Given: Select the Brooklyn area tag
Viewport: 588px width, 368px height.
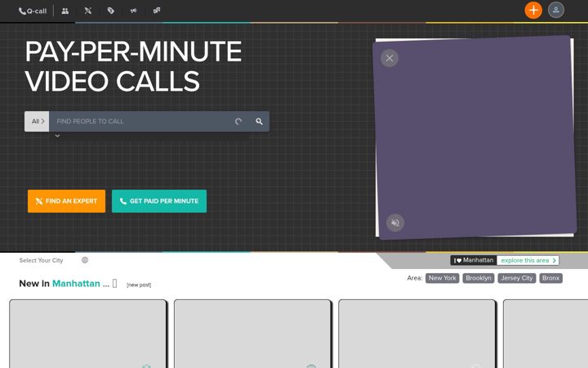Looking at the screenshot, I should pos(478,278).
